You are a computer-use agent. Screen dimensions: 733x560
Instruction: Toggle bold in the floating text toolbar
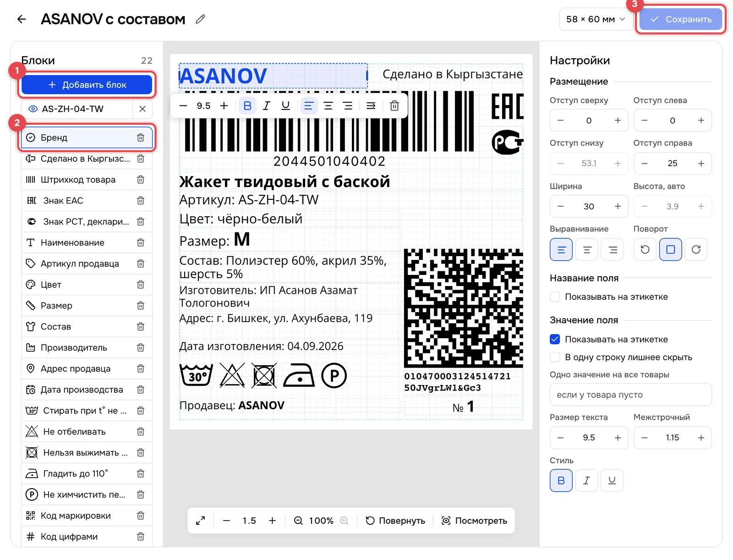click(x=247, y=106)
